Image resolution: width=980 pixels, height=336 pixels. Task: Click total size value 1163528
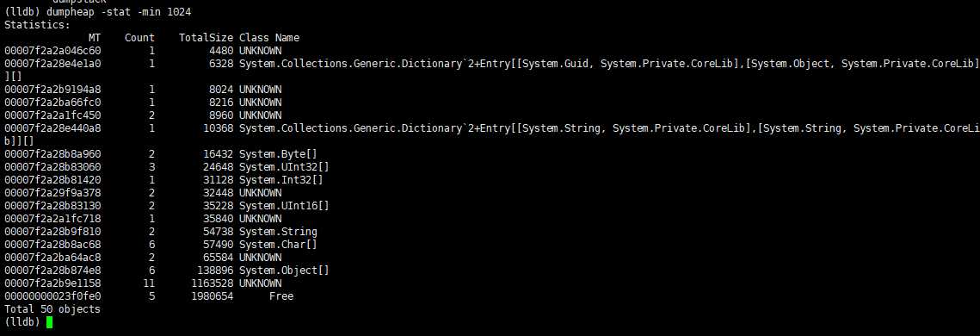(x=212, y=283)
